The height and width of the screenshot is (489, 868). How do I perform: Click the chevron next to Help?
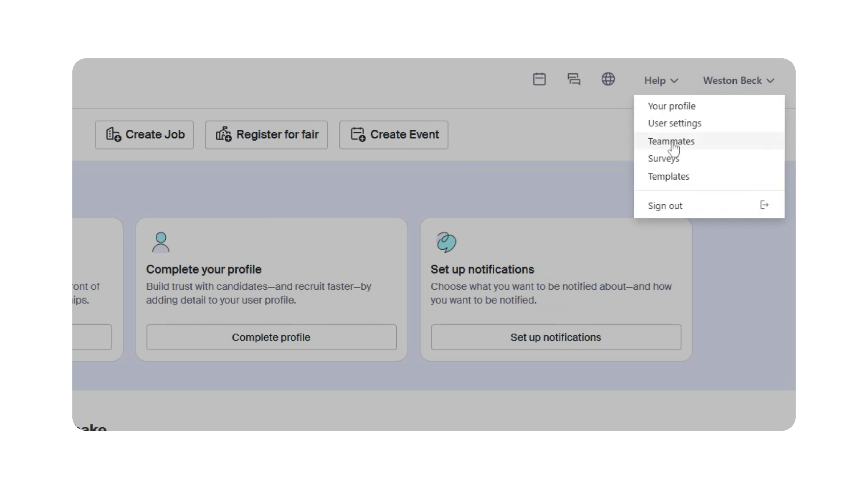(x=674, y=81)
